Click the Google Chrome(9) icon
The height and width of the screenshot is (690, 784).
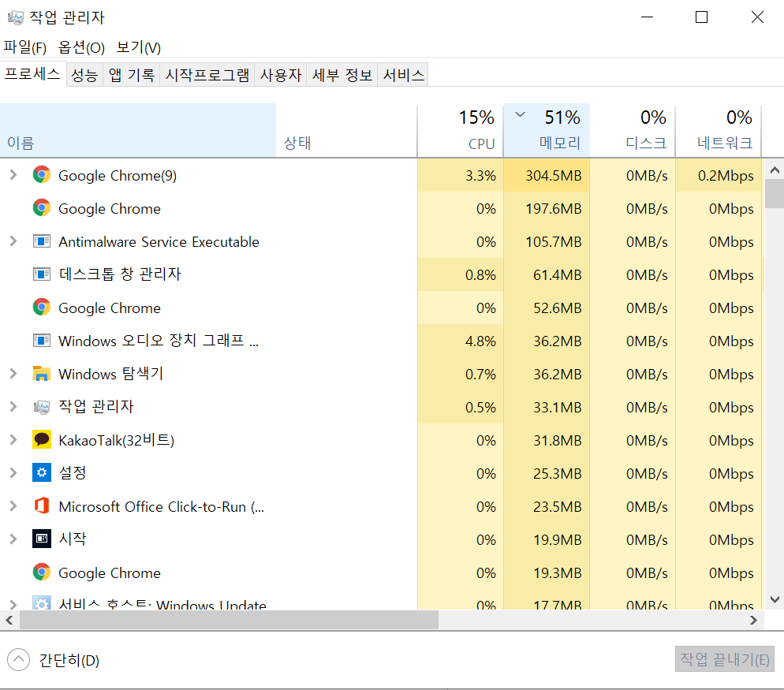click(42, 174)
